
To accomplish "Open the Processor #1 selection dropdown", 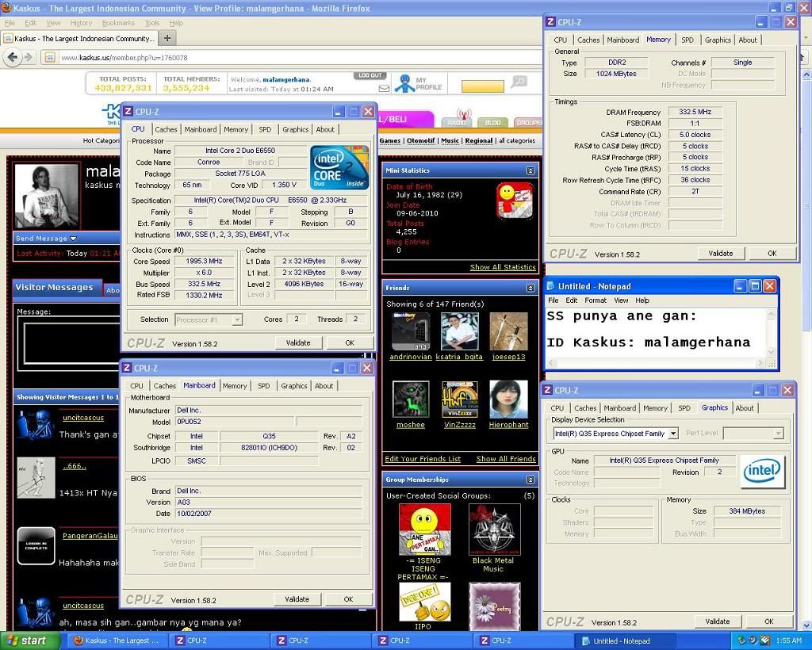I will (x=236, y=319).
